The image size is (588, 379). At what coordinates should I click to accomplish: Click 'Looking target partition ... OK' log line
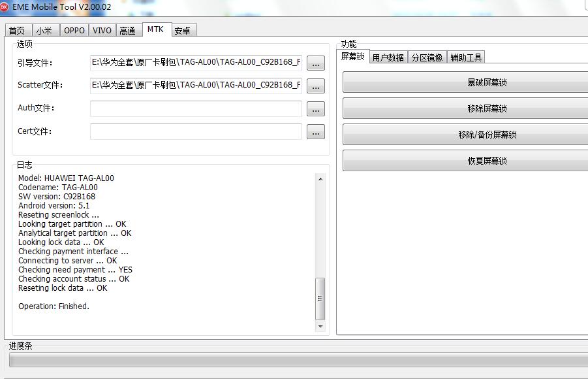(72, 224)
